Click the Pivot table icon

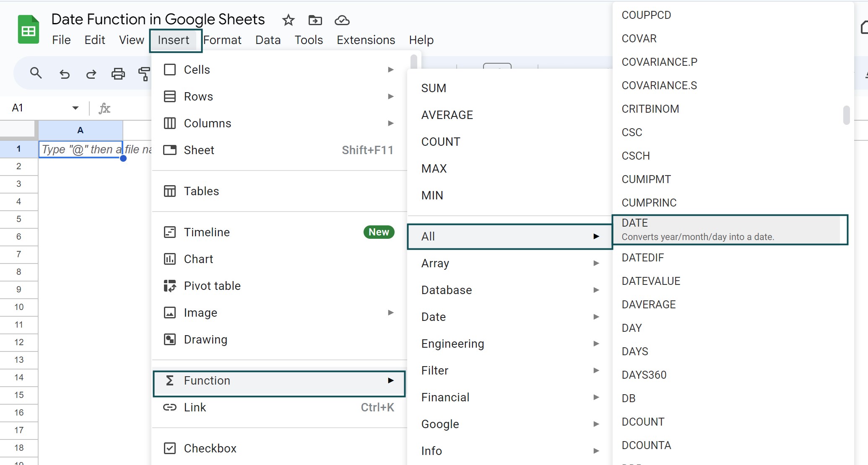point(170,286)
